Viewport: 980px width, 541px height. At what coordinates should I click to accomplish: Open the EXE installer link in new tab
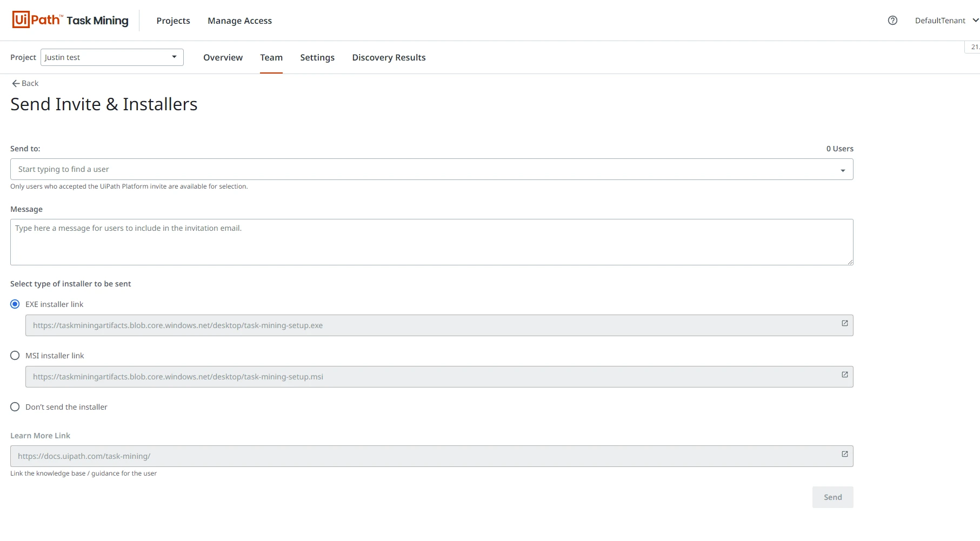pos(845,323)
